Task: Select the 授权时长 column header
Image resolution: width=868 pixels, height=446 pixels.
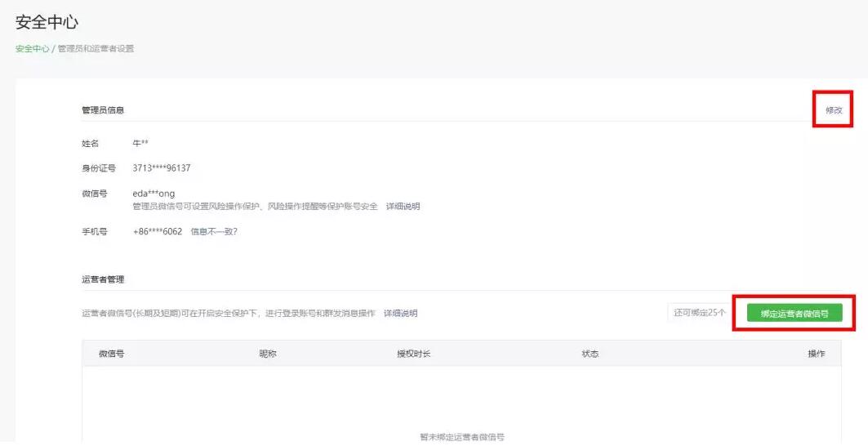Action: 413,354
